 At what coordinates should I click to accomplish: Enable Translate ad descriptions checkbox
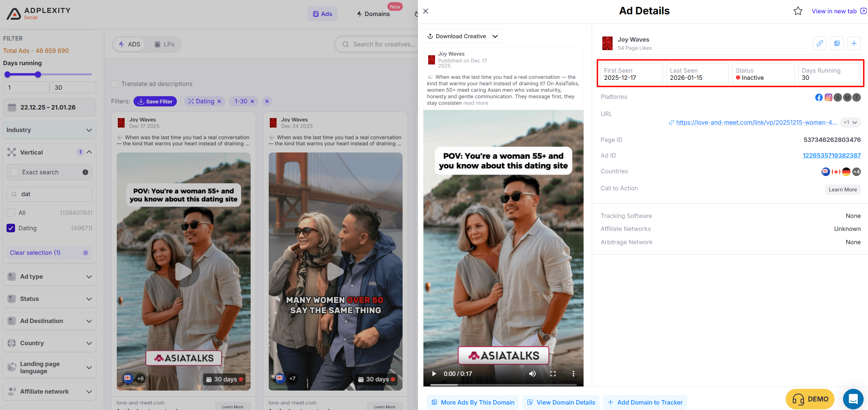(x=115, y=84)
